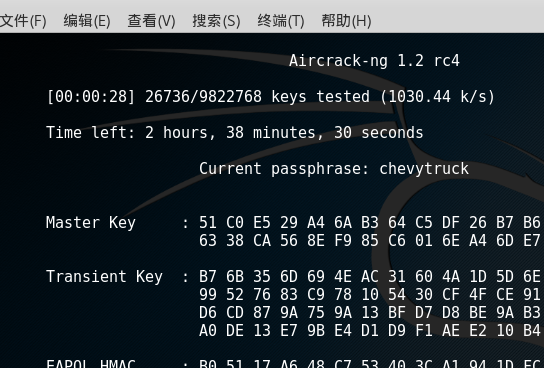Click the EAPOL HMAC label
The height and width of the screenshot is (368, 544).
click(91, 364)
